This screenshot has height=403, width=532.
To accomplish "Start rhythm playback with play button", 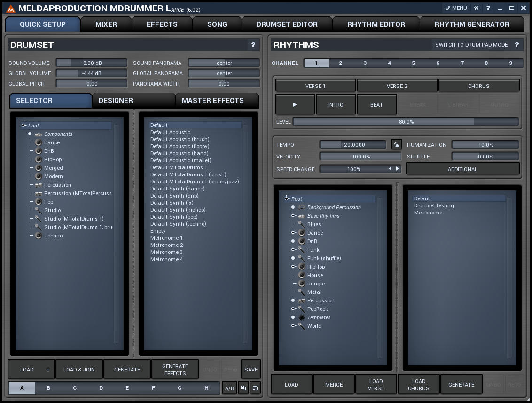I will point(295,104).
